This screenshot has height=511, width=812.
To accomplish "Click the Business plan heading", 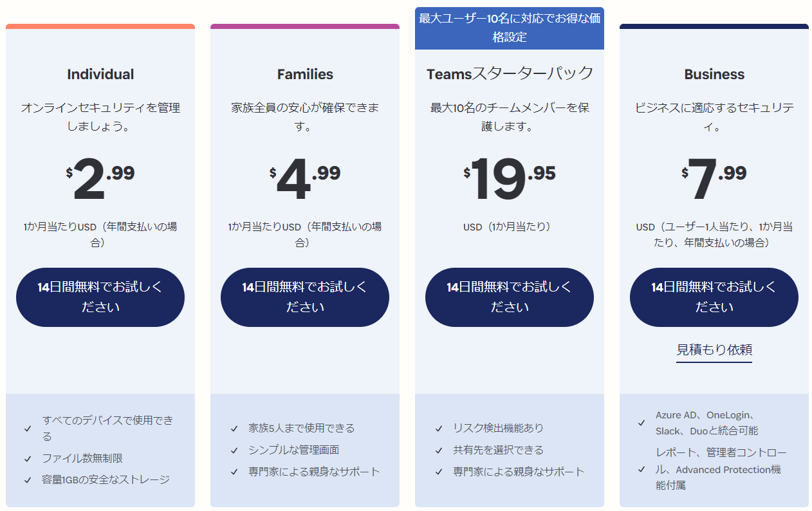I will [x=714, y=74].
